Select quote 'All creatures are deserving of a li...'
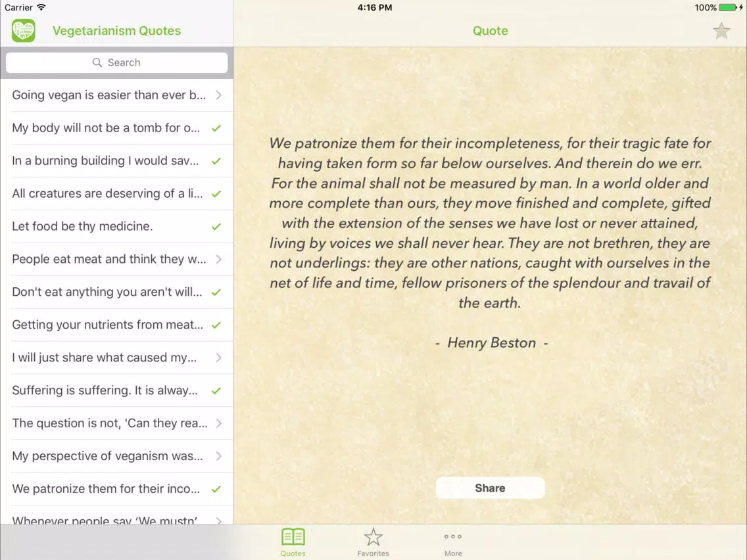 point(117,194)
